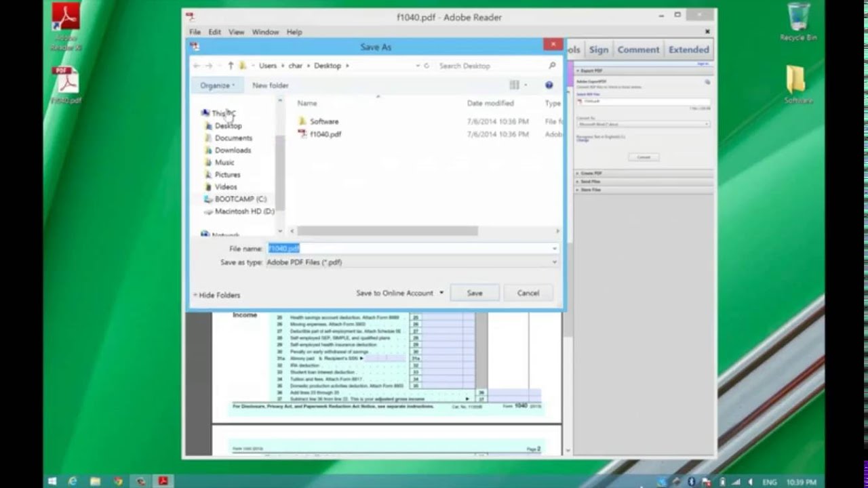Open the view options dropdown arrow
The width and height of the screenshot is (868, 488).
[526, 85]
